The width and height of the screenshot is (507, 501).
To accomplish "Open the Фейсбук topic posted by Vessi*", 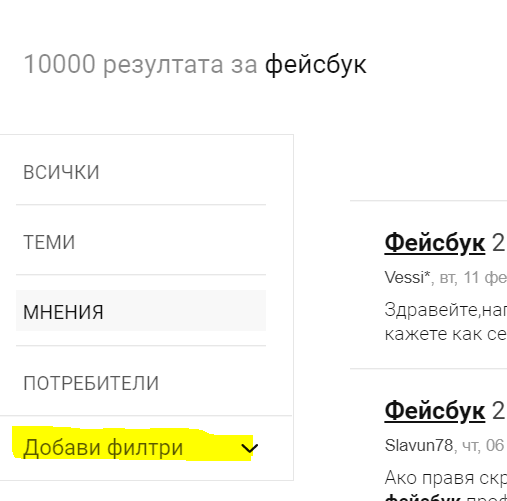I will pyautogui.click(x=435, y=243).
